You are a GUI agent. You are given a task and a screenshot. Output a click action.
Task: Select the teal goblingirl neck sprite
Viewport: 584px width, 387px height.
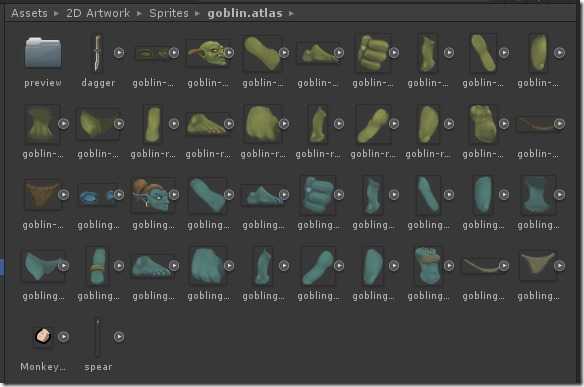pyautogui.click(x=537, y=195)
